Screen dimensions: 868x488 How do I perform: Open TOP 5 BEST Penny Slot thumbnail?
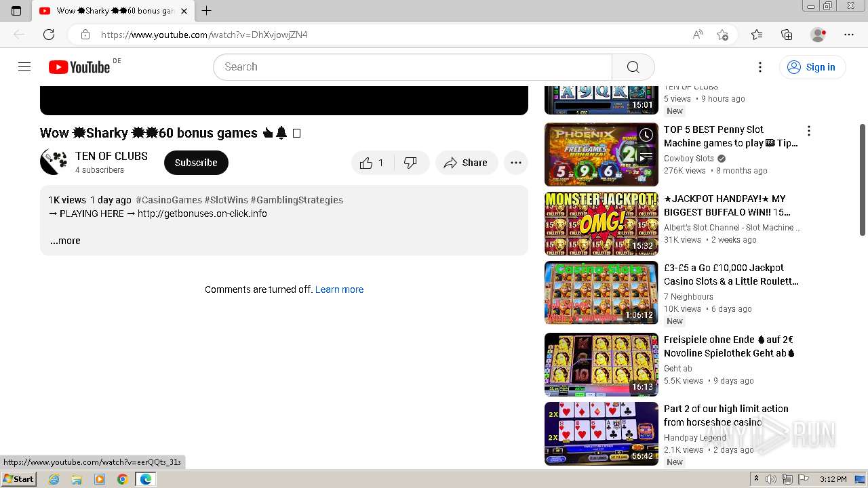(601, 155)
